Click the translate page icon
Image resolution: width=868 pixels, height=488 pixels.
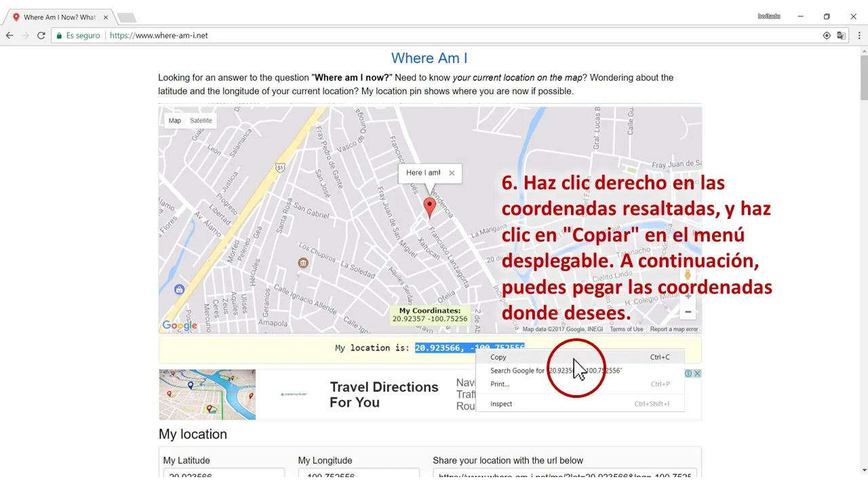pyautogui.click(x=842, y=35)
